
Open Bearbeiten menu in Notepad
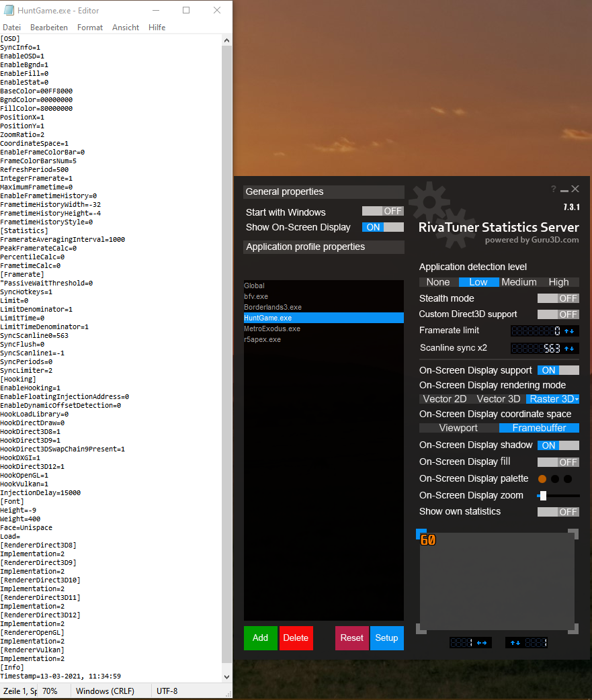49,28
